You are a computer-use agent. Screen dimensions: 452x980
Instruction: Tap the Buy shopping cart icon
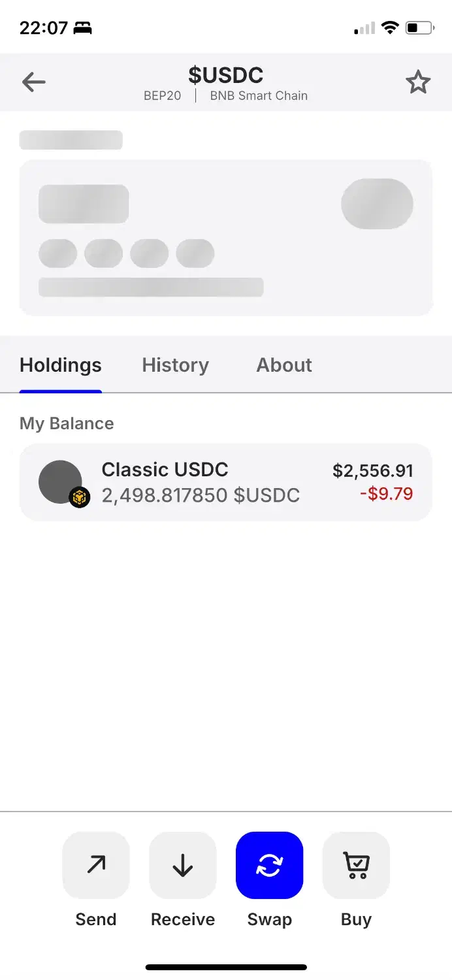pos(356,865)
